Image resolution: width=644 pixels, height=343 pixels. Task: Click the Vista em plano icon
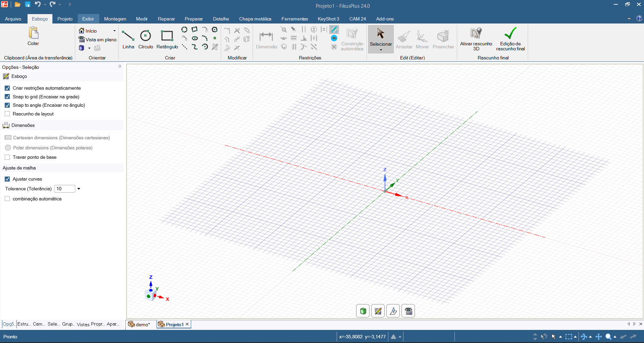tap(82, 40)
